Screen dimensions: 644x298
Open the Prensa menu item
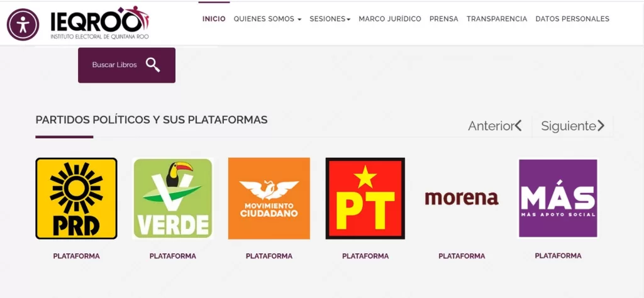[x=444, y=19]
